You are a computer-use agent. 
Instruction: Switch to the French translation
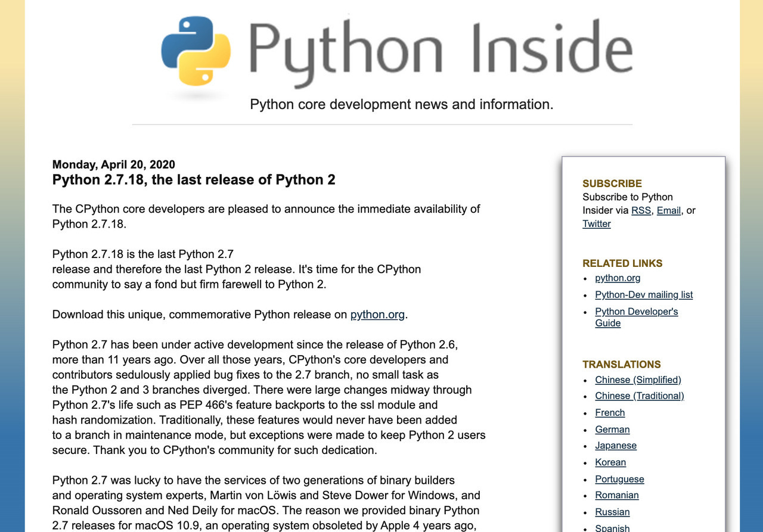[x=610, y=412]
